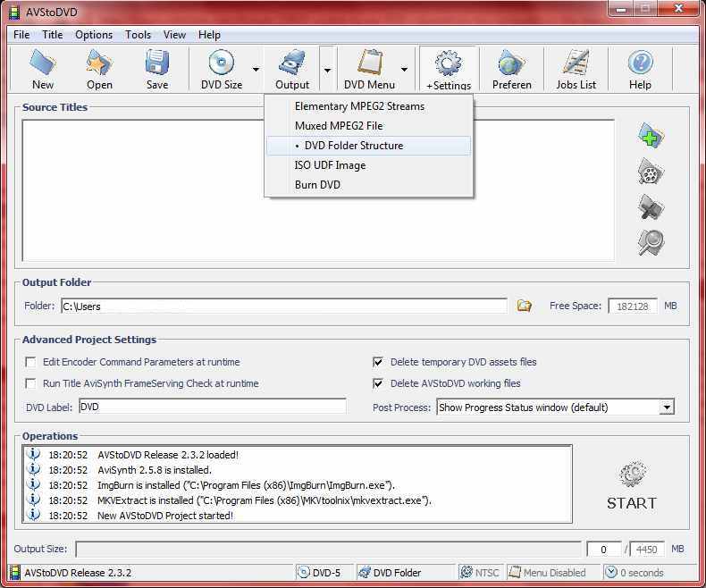Select the 'ImgBurn is installed' log row
706x588 pixels.
(298, 485)
